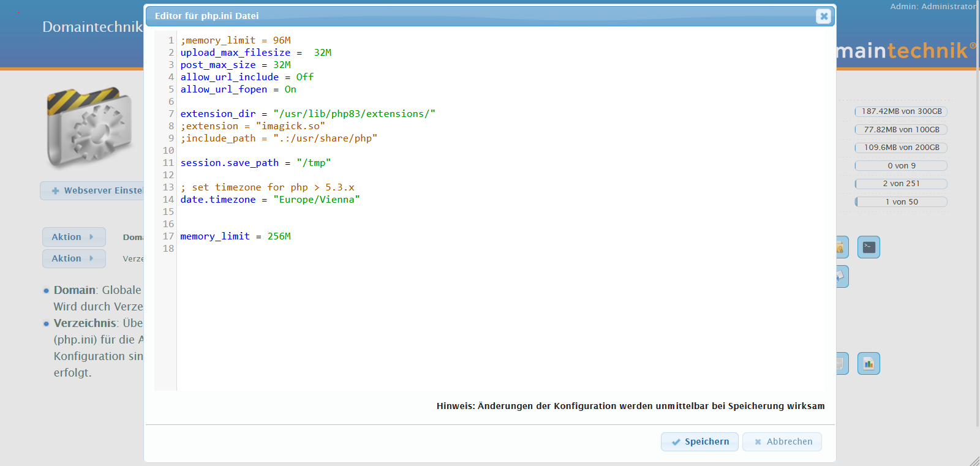The image size is (980, 466).
Task: Close the php.ini editor dialog
Action: (x=824, y=17)
